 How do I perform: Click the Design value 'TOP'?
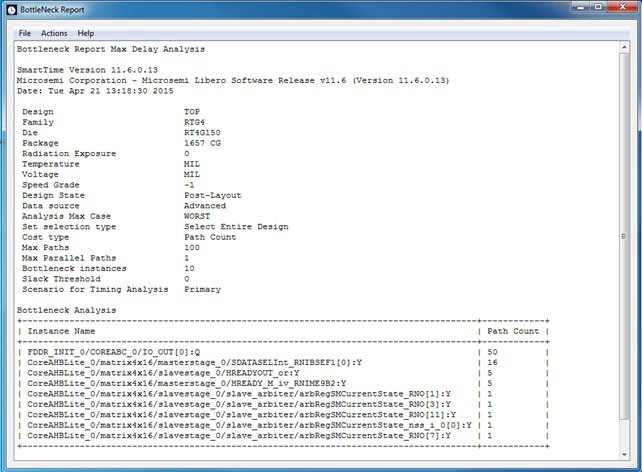[192, 112]
